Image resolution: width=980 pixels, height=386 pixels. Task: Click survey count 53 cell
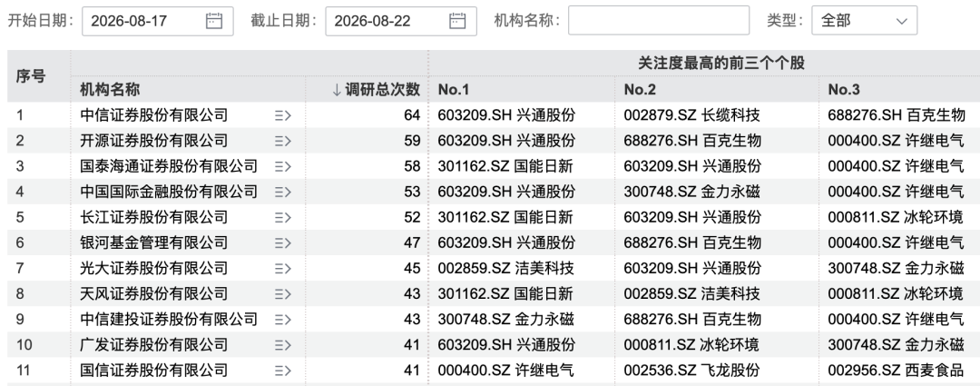(x=412, y=192)
